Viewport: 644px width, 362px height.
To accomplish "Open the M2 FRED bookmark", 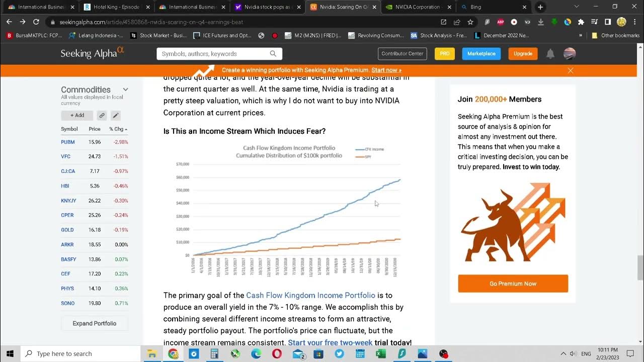I will (x=312, y=36).
